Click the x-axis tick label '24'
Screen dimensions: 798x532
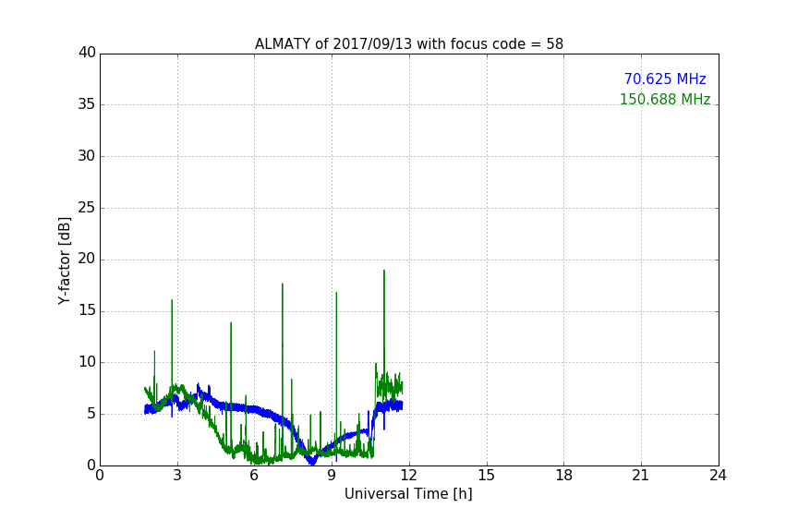(x=718, y=475)
